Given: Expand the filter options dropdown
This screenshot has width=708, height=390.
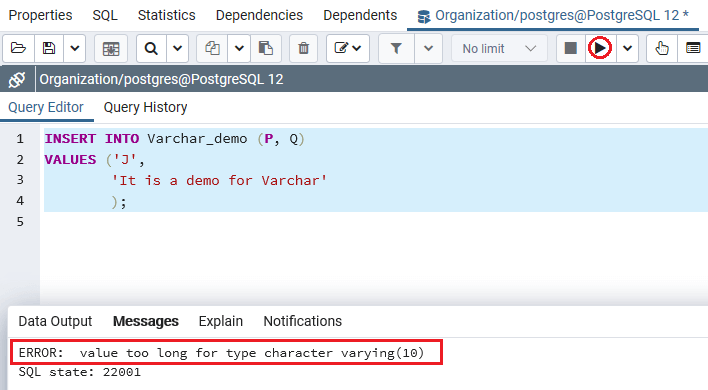Looking at the screenshot, I should coord(428,48).
